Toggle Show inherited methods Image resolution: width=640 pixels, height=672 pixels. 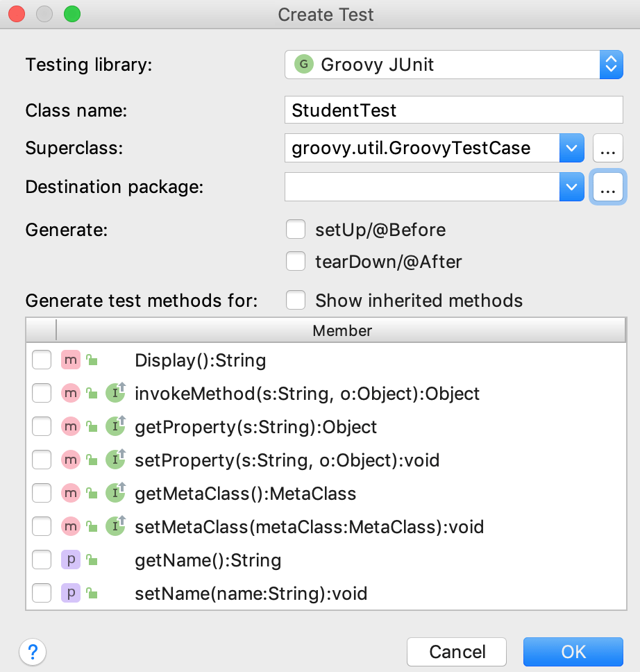pyautogui.click(x=296, y=300)
